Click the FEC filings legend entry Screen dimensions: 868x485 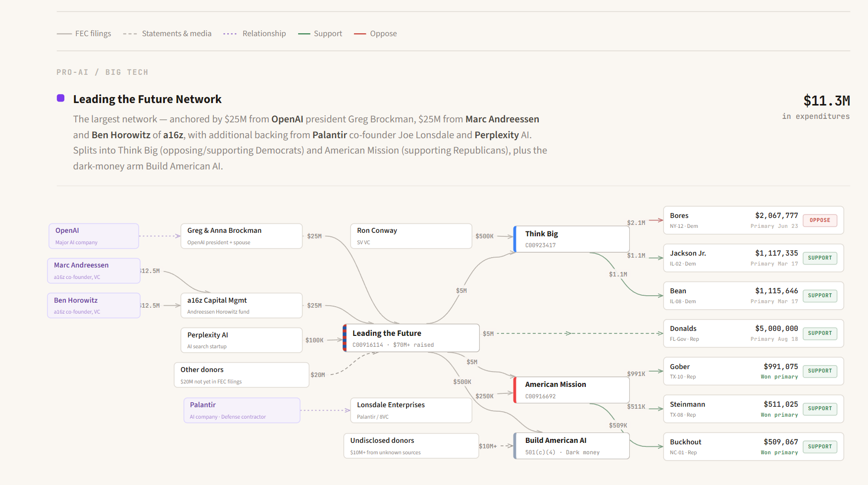click(x=84, y=34)
